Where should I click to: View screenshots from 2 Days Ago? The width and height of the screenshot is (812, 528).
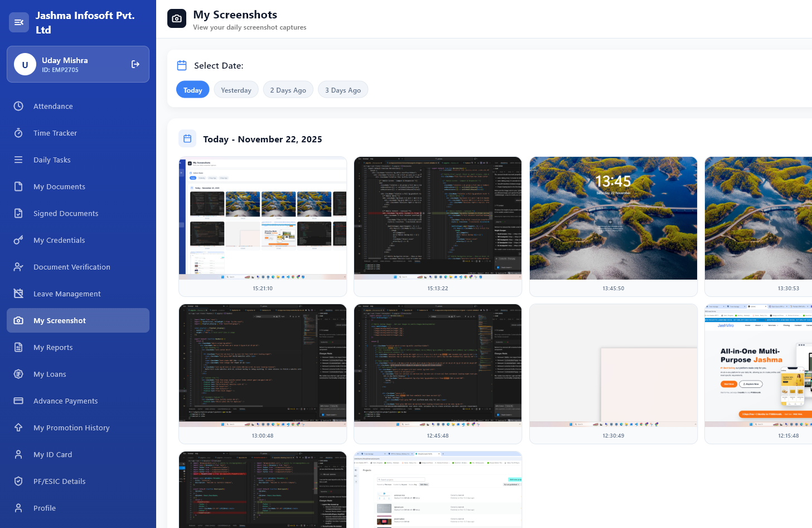click(288, 89)
